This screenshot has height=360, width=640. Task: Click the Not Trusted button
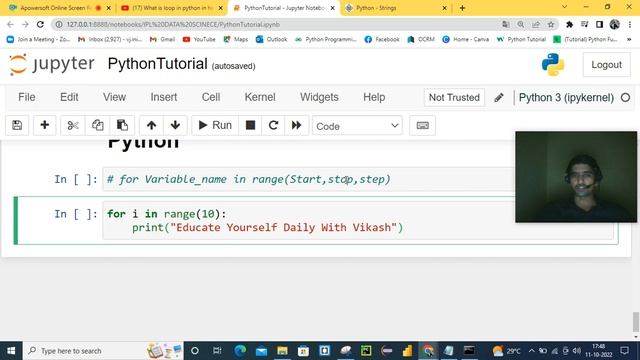pyautogui.click(x=454, y=98)
